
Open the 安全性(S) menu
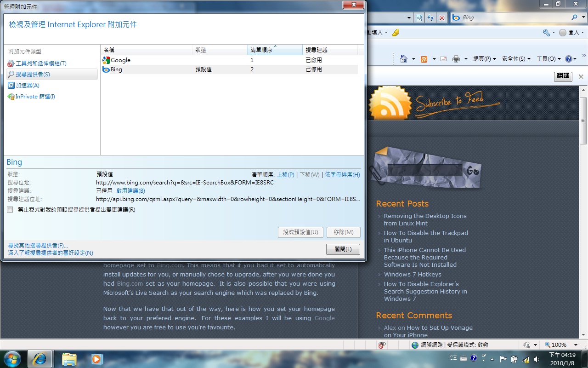pyautogui.click(x=516, y=59)
